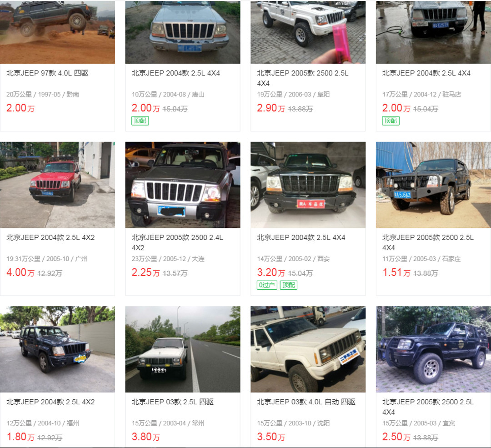
Task: View the dark blue jeep photo from 福州
Action: [x=57, y=349]
